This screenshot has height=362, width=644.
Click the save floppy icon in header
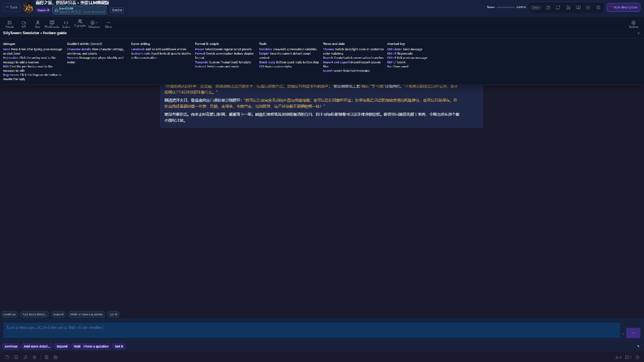pyautogui.click(x=568, y=7)
